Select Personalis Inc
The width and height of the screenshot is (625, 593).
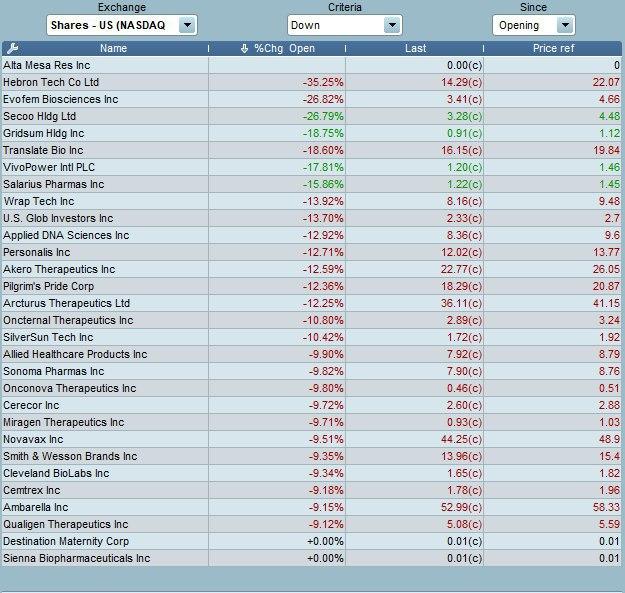[37, 252]
